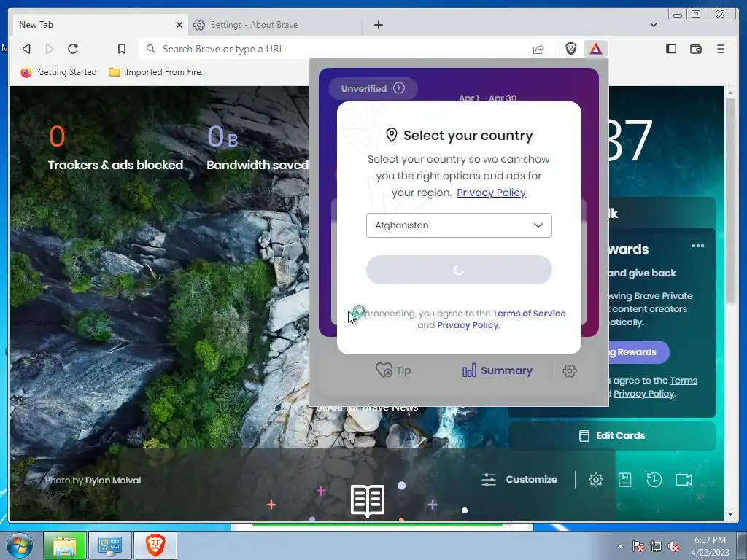
Task: Click the Unverified status badge
Action: (x=373, y=88)
